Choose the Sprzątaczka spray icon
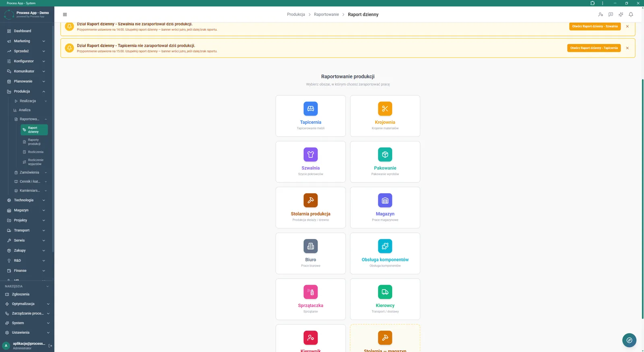Image resolution: width=644 pixels, height=352 pixels. 310,292
